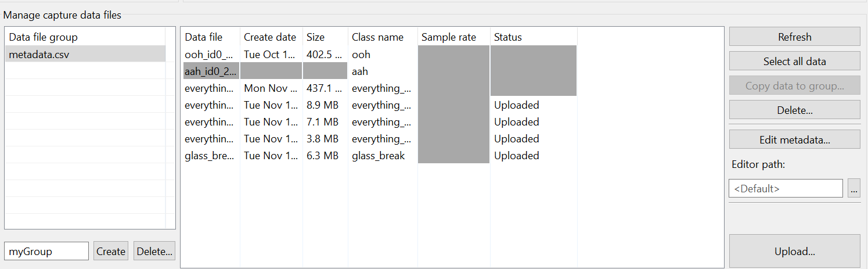868x269 pixels.
Task: Select the ooh_id0 data file row
Action: (x=210, y=55)
